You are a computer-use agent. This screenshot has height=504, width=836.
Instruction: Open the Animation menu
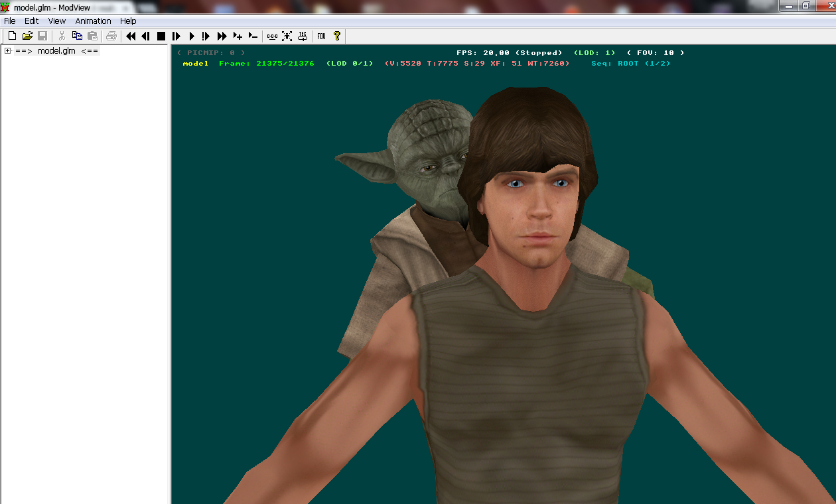pos(94,21)
